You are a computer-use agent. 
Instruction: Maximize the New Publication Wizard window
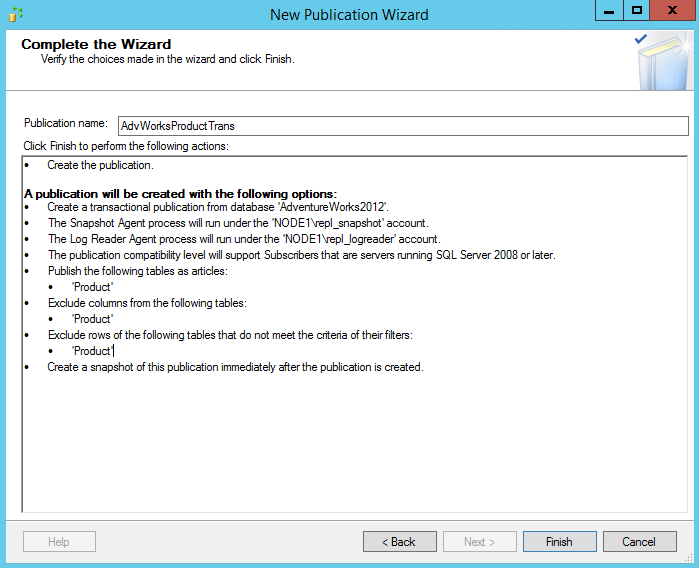(x=637, y=11)
